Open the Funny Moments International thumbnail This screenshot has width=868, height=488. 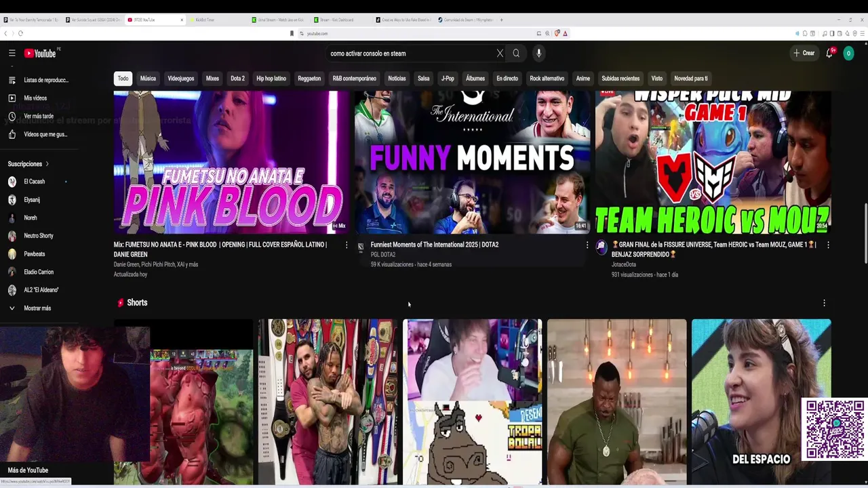472,162
